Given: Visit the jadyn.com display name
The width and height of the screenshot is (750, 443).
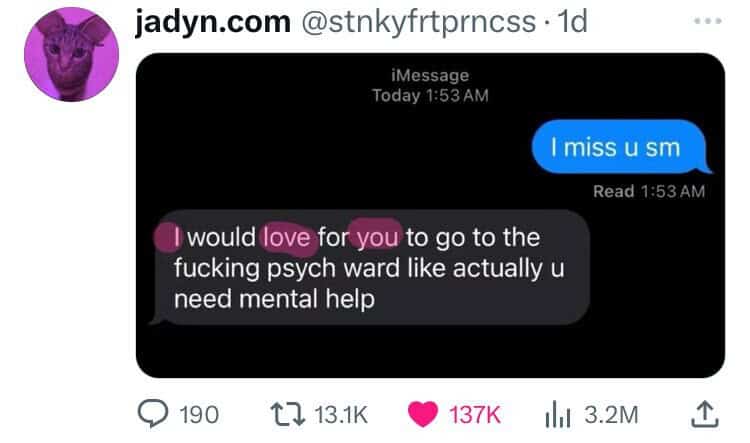Looking at the screenshot, I should click(213, 22).
